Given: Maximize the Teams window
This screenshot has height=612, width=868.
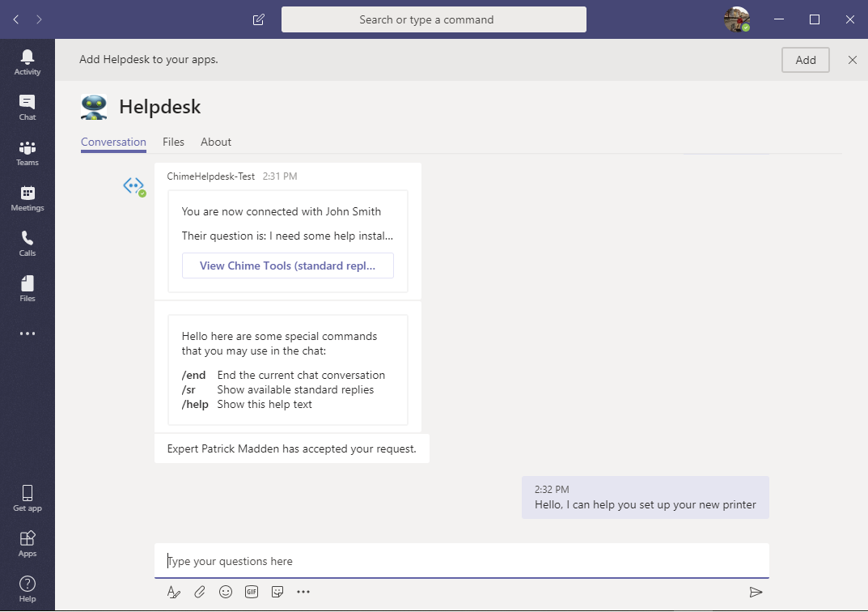Looking at the screenshot, I should 815,19.
